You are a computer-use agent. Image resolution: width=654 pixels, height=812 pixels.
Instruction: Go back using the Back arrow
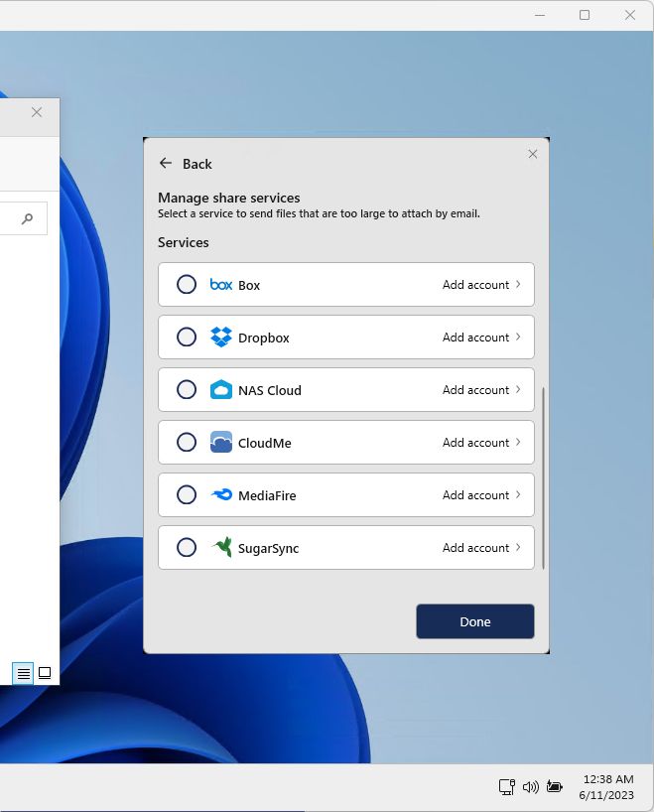(x=165, y=163)
